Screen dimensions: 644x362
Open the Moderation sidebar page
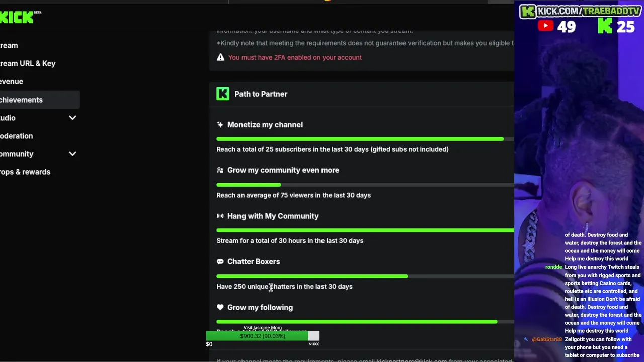pyautogui.click(x=17, y=136)
